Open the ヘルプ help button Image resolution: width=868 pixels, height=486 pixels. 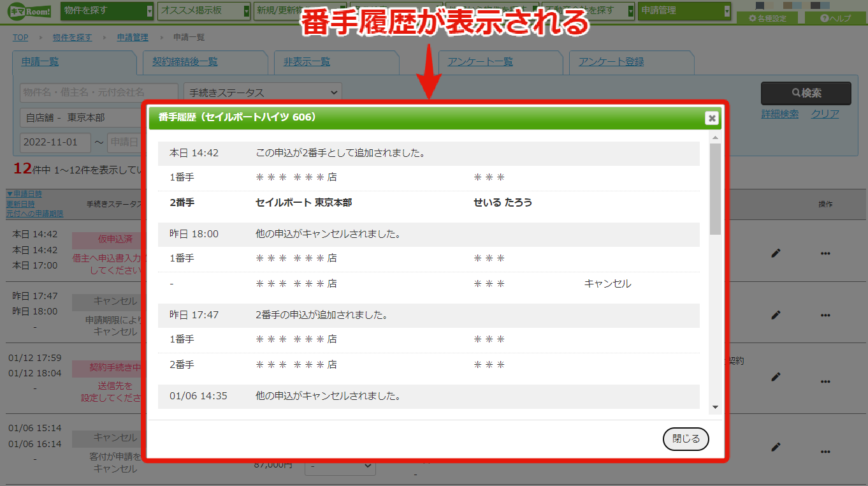835,18
